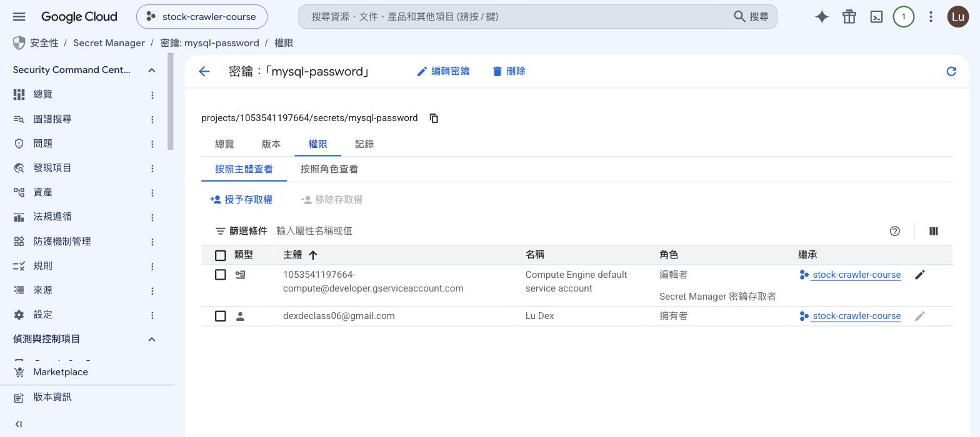
Task: Open more options for 規則 item
Action: pos(152,266)
